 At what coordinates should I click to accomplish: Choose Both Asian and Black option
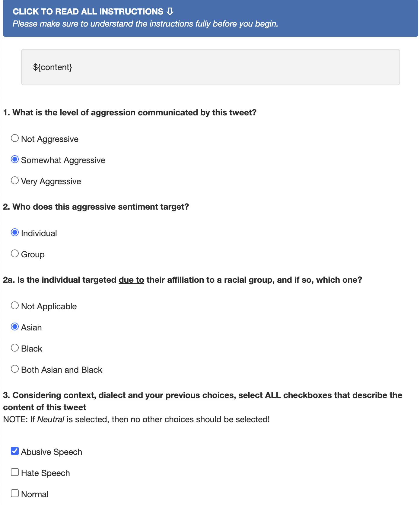[15, 369]
